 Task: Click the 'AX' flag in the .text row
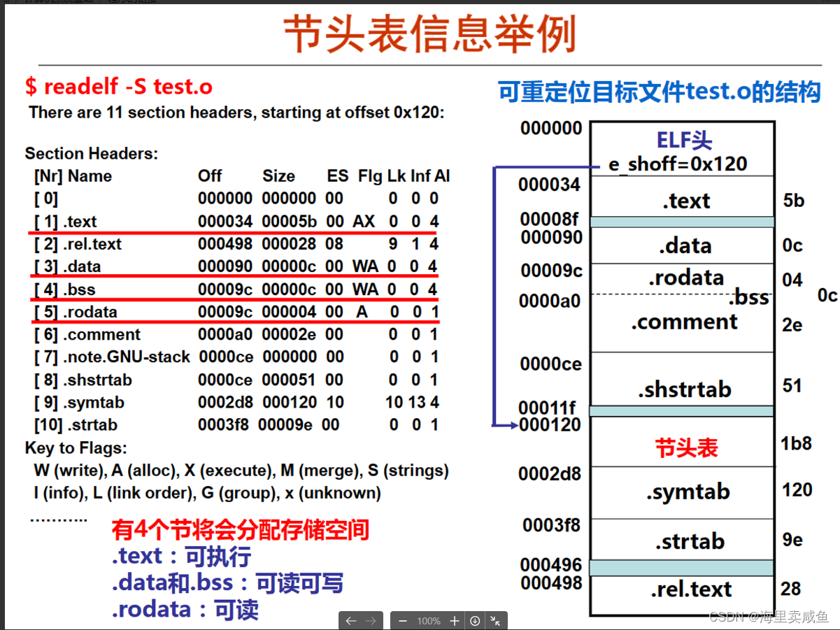tap(364, 222)
